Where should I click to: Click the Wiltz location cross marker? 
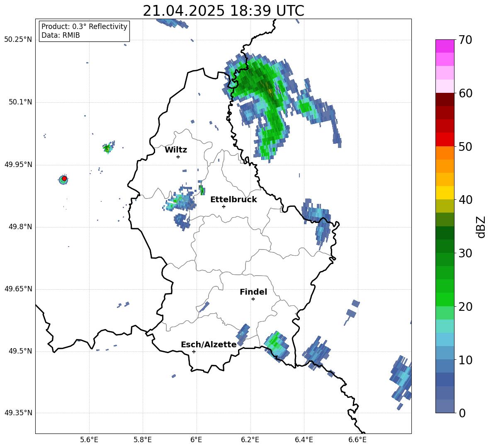178,157
